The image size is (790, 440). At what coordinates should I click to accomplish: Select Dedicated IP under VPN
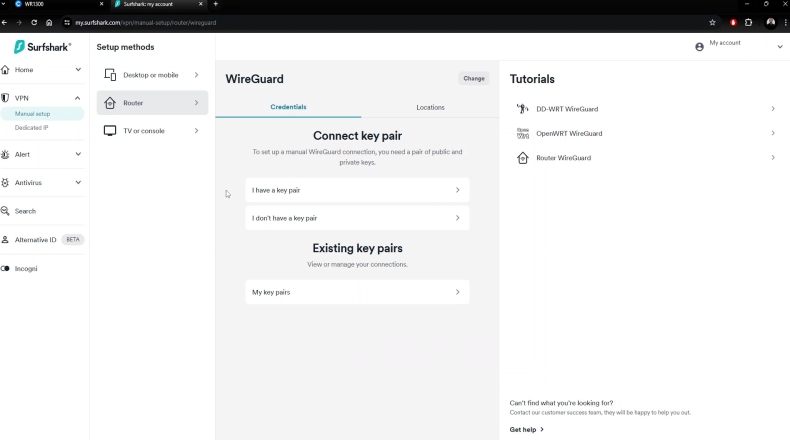tap(32, 128)
